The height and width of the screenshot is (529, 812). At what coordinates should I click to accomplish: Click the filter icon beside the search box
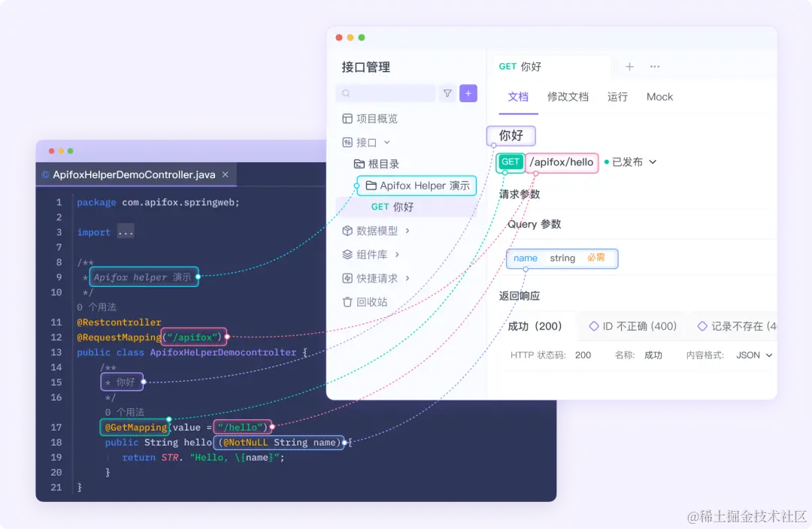[447, 93]
